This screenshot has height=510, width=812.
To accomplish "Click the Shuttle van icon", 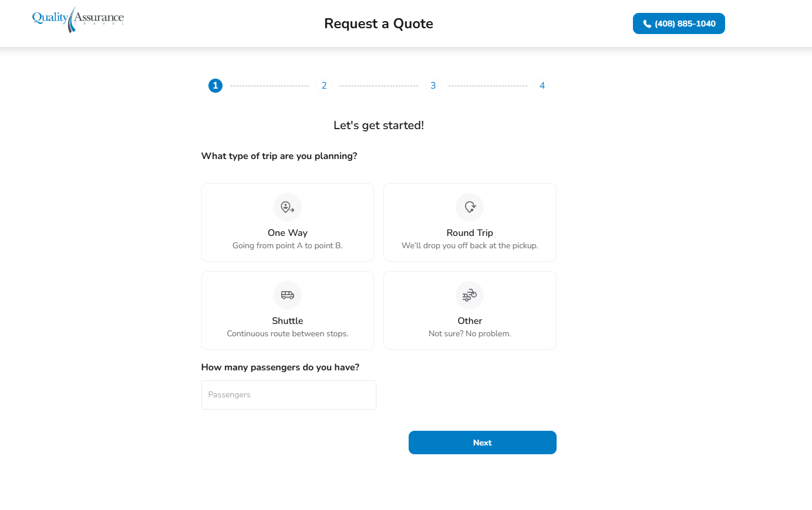I will (288, 295).
